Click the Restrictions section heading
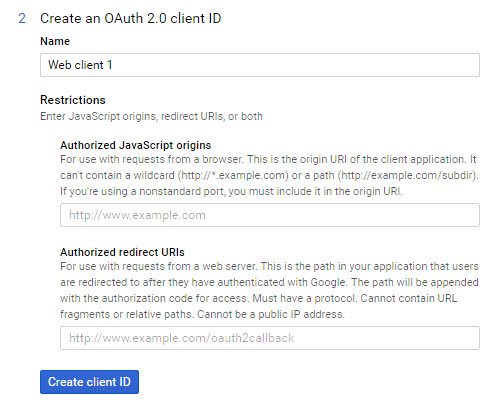Image resolution: width=493 pixels, height=412 pixels. point(73,100)
